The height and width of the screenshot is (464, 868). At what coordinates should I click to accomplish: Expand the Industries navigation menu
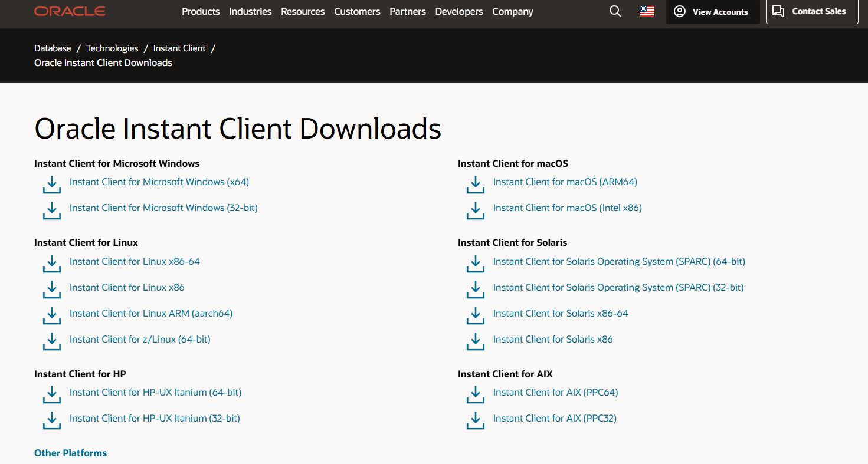tap(250, 12)
